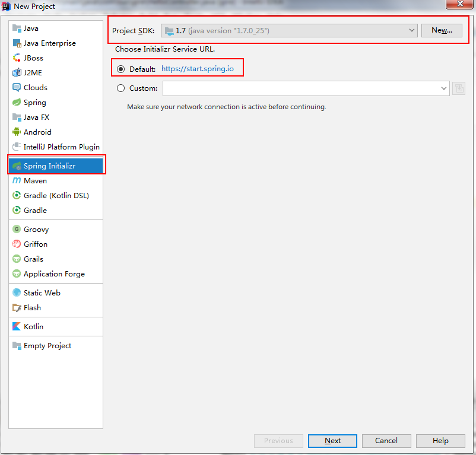
Task: Click the Java Enterprise icon
Action: [x=17, y=43]
